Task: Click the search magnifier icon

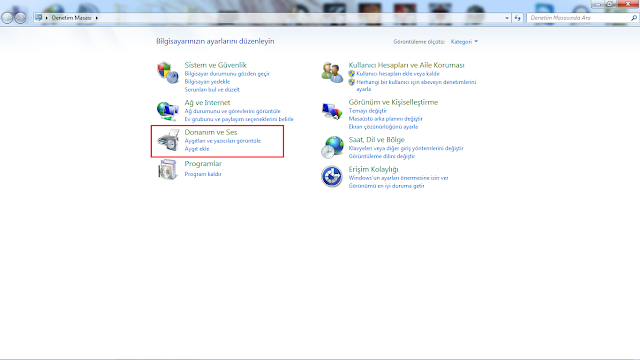Action: coord(633,18)
